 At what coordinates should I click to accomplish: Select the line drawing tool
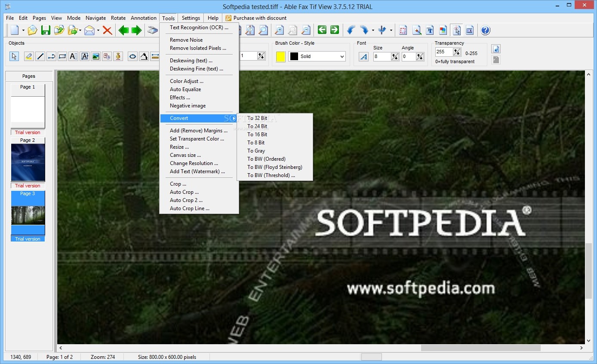[40, 56]
